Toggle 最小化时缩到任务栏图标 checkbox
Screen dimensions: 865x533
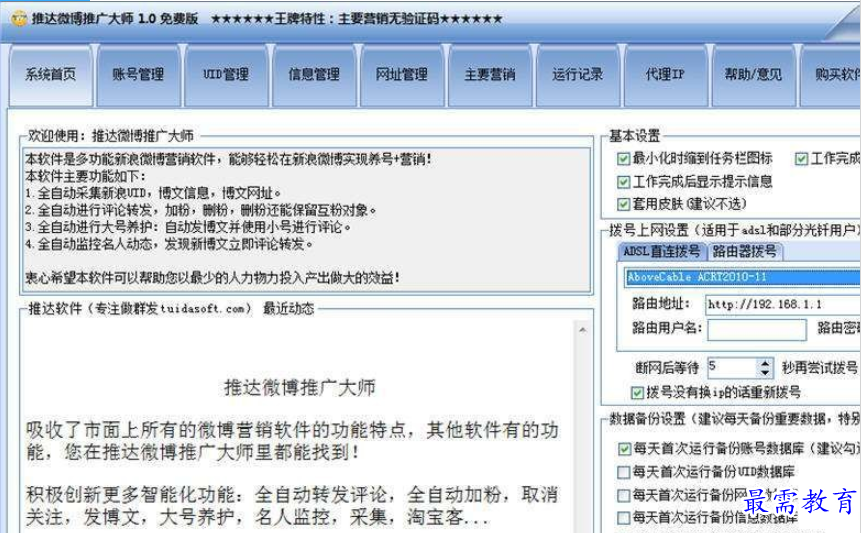tap(623, 159)
